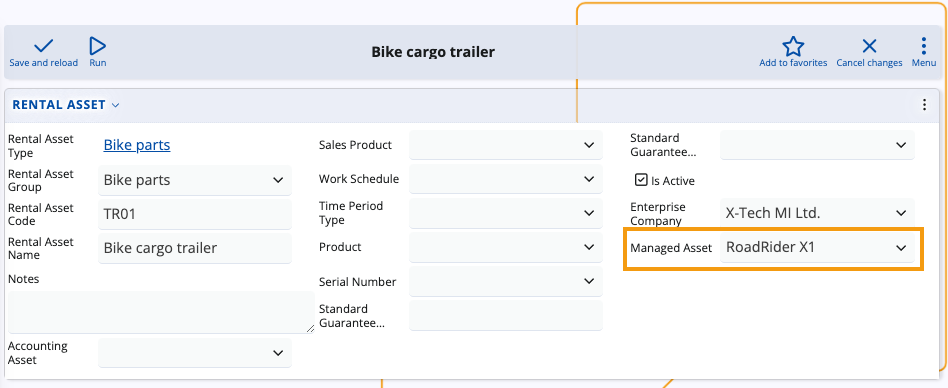
Task: Click the Save and reload checkmark icon
Action: pos(44,46)
